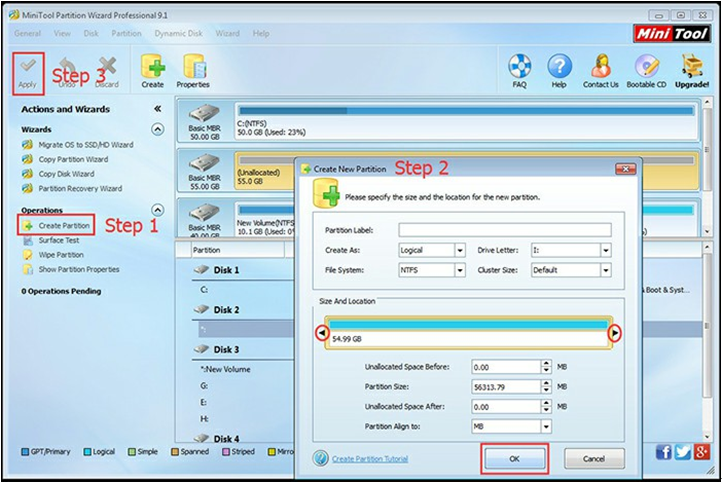This screenshot has height=484, width=722.
Task: Click the Unallocated Space Before field
Action: tap(506, 367)
